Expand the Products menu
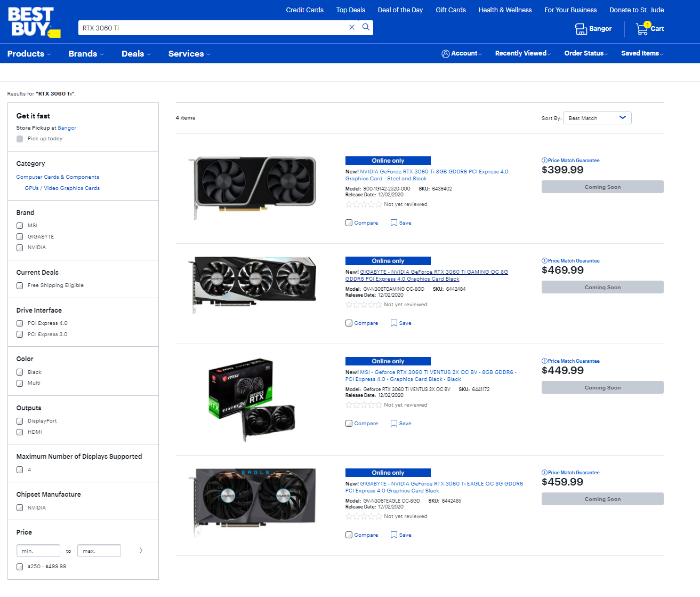700x597 pixels. click(29, 54)
